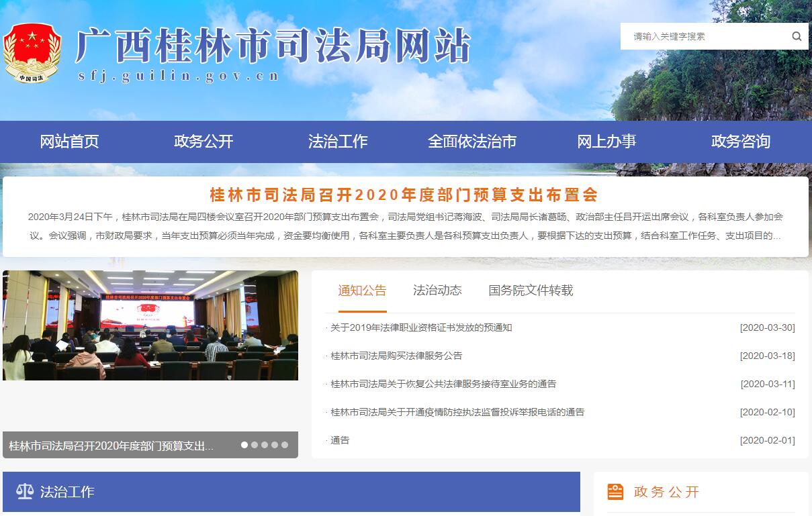Switch to the 国务院文件转载 tab

tap(531, 291)
